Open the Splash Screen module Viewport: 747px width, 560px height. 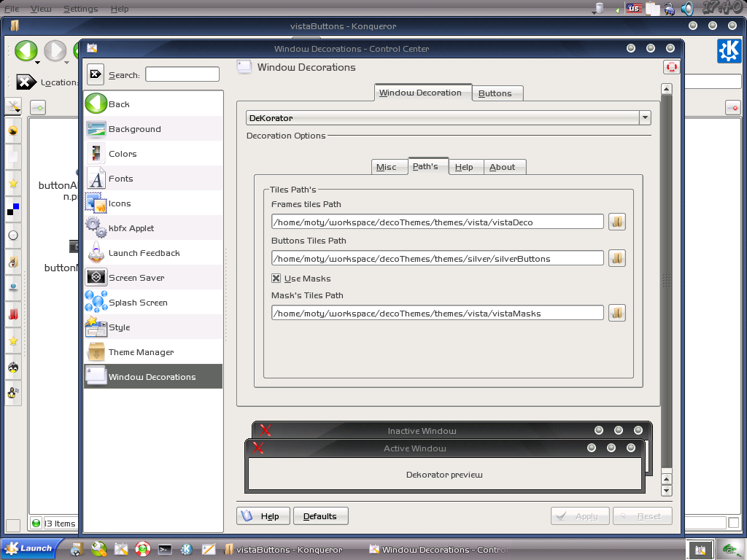(153, 303)
